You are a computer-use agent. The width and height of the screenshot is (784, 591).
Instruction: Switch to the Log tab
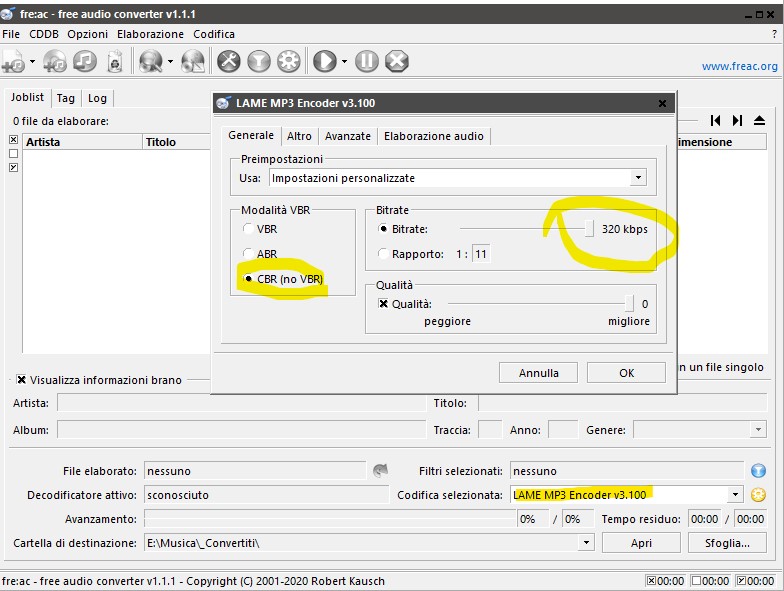coord(97,98)
